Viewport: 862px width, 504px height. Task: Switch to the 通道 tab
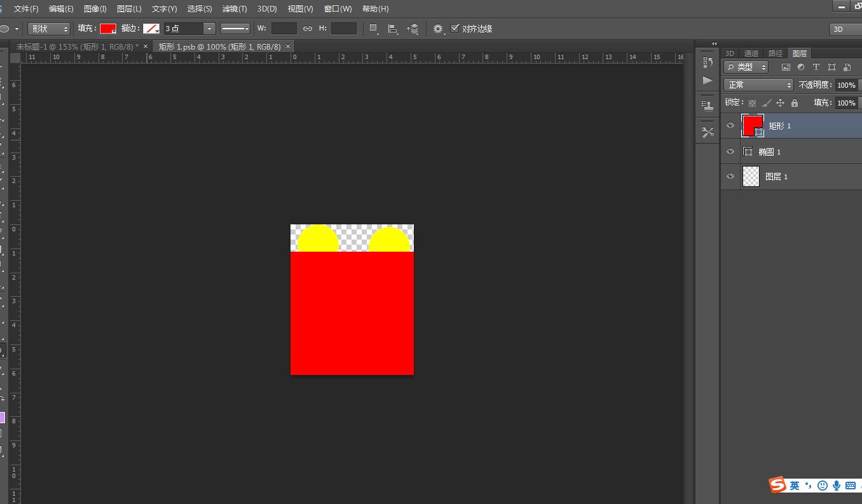coord(751,53)
